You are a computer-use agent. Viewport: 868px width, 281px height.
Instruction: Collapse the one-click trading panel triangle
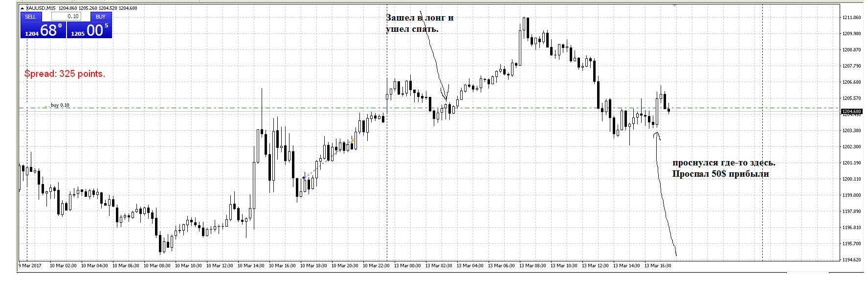22,8
